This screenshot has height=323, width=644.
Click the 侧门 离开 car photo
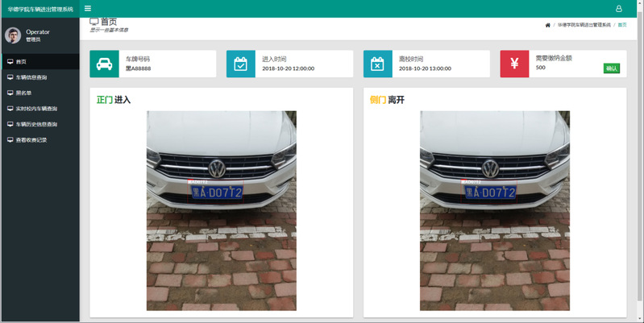[495, 210]
